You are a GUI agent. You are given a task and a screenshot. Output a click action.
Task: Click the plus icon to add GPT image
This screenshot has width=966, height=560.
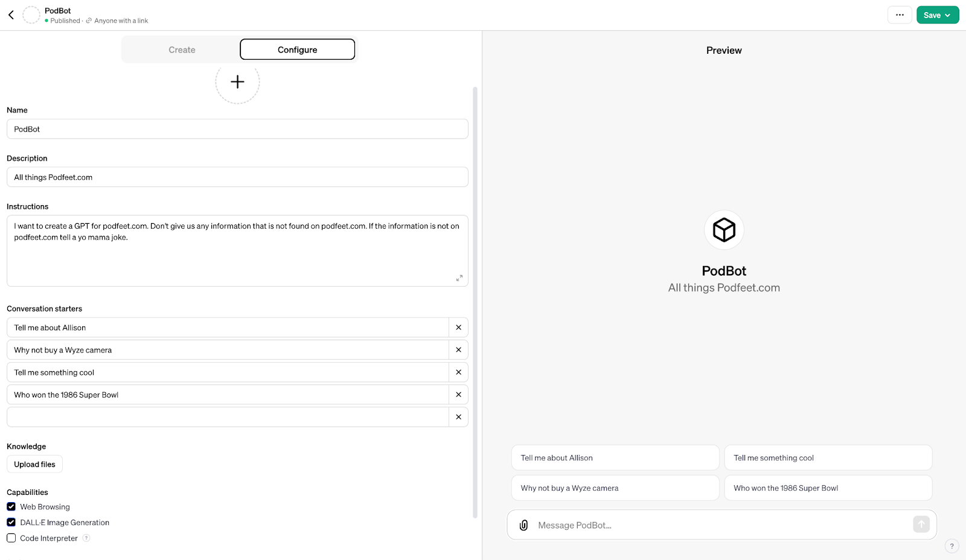pos(237,82)
